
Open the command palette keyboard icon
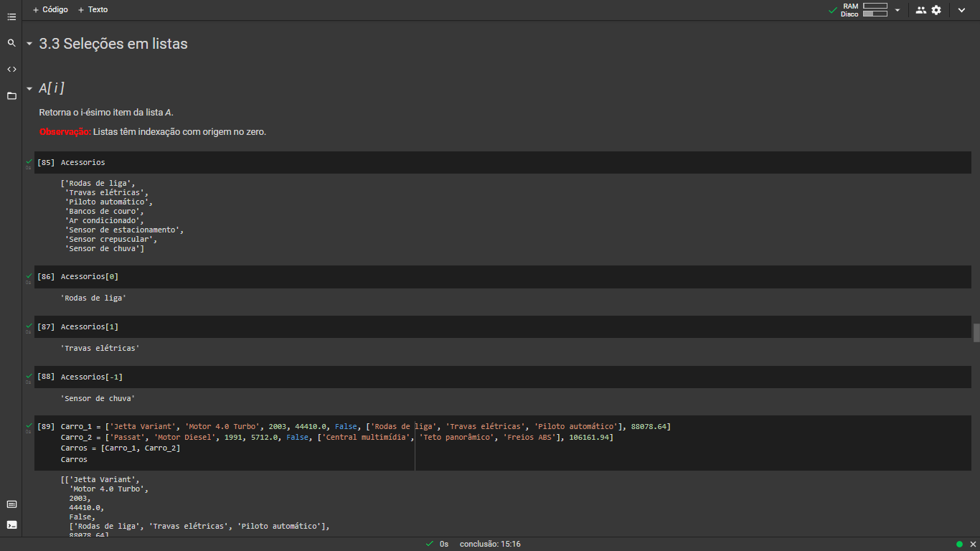tap(11, 504)
